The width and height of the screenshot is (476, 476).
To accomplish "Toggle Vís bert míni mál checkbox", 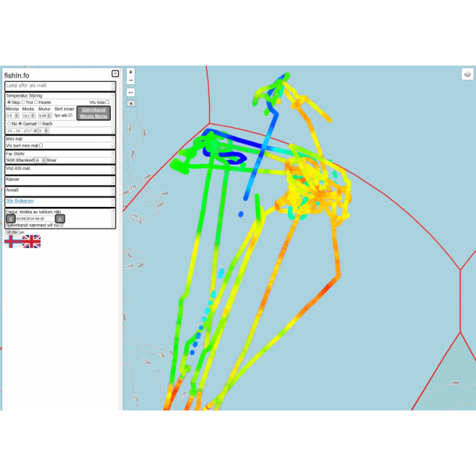I will 41,145.
